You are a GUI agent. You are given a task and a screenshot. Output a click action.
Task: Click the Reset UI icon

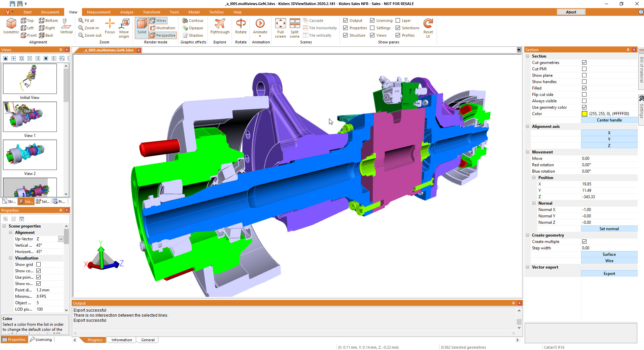[x=428, y=24]
